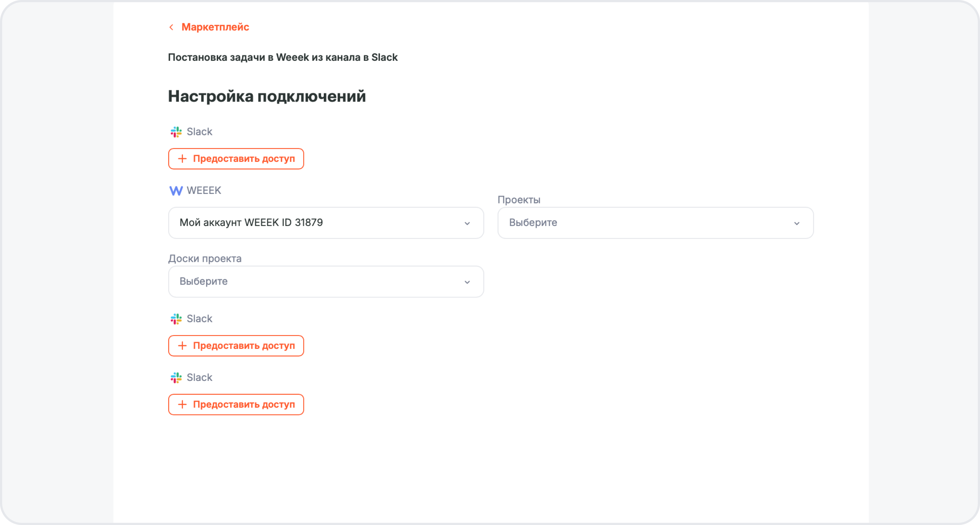Click the WEEEK section label text
This screenshot has width=980, height=525.
[x=204, y=190]
